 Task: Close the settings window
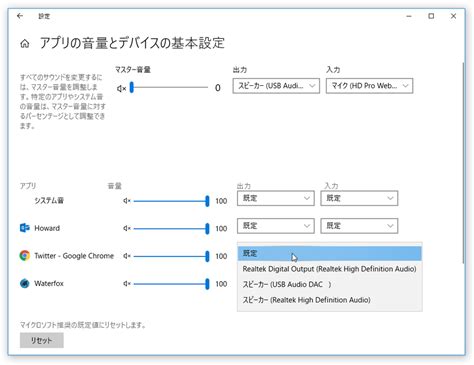(x=453, y=16)
